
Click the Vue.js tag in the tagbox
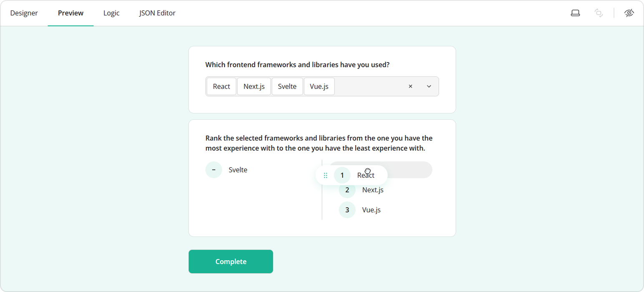click(x=319, y=86)
